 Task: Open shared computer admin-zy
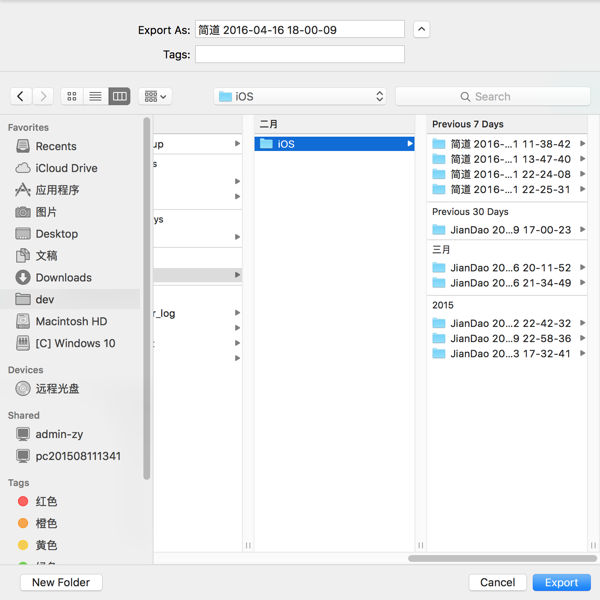(x=49, y=434)
